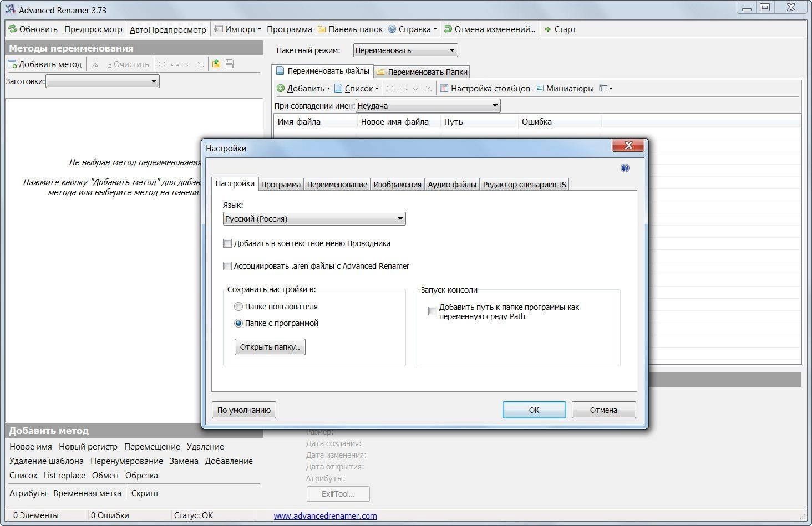This screenshot has height=526, width=812.
Task: Click the save methods floppy disk icon
Action: click(x=229, y=64)
